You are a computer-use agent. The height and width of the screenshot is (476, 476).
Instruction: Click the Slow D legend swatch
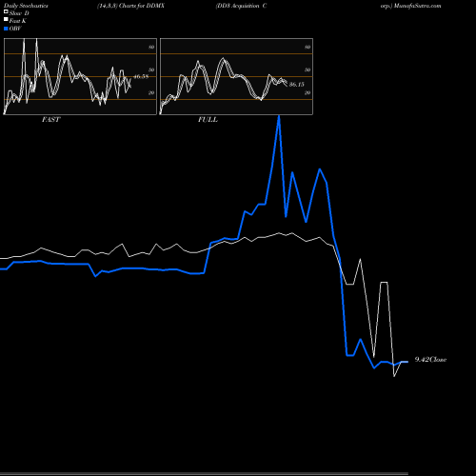coord(6,11)
